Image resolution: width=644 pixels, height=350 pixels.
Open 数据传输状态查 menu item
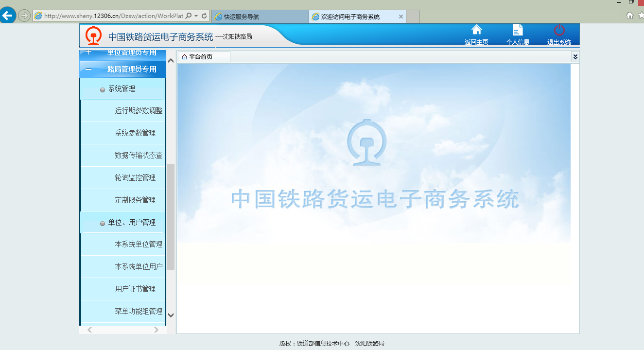pos(123,156)
